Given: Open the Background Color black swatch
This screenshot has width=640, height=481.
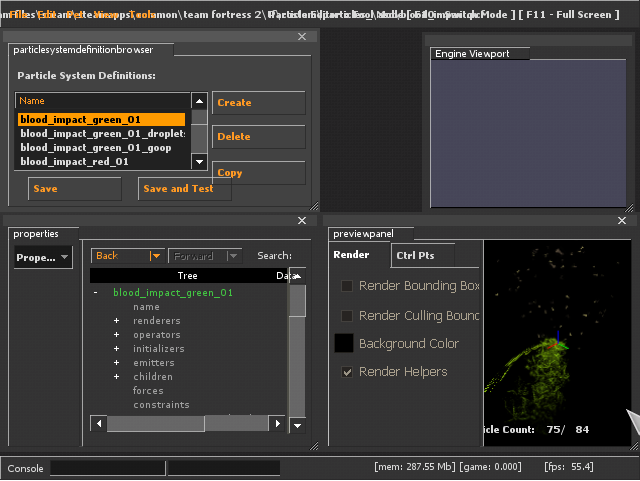Looking at the screenshot, I should pyautogui.click(x=343, y=343).
